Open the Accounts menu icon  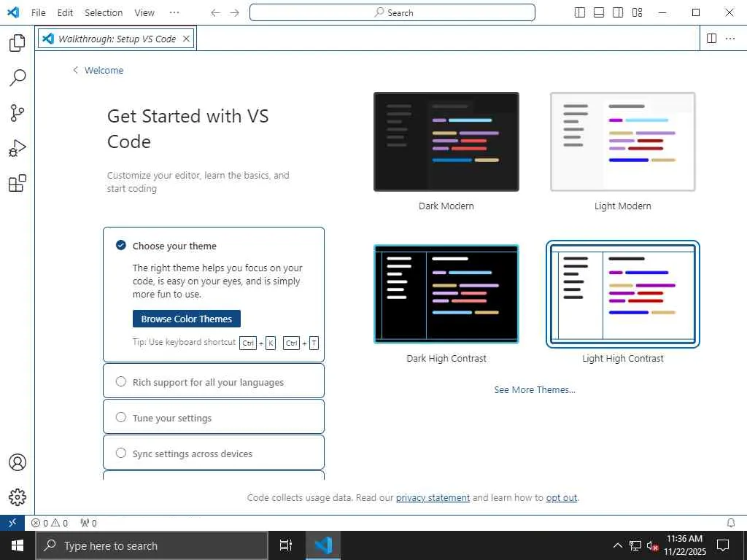point(18,462)
